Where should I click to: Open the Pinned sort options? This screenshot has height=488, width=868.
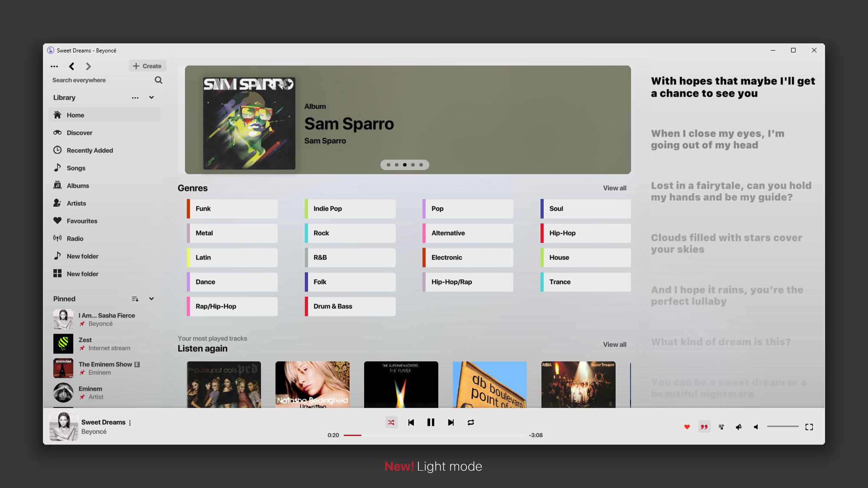135,299
